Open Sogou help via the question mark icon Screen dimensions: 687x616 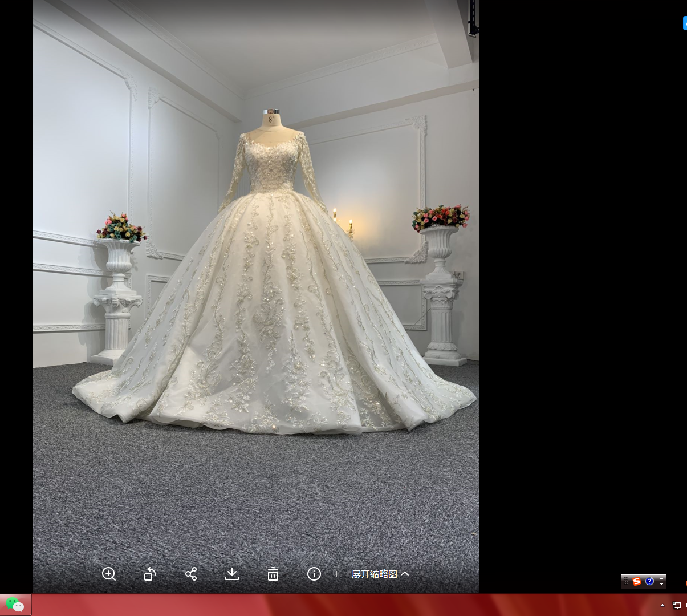[x=650, y=581]
